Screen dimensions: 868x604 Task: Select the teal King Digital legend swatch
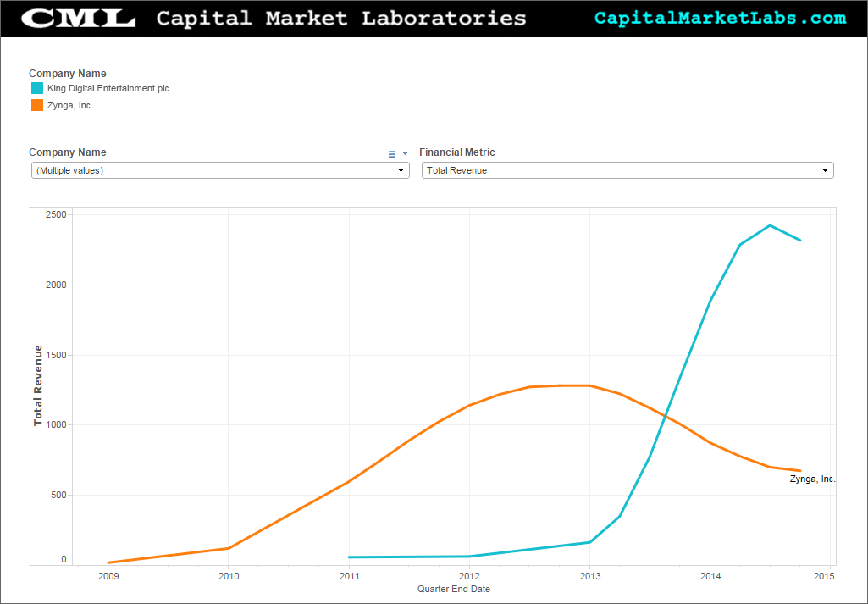(x=37, y=88)
